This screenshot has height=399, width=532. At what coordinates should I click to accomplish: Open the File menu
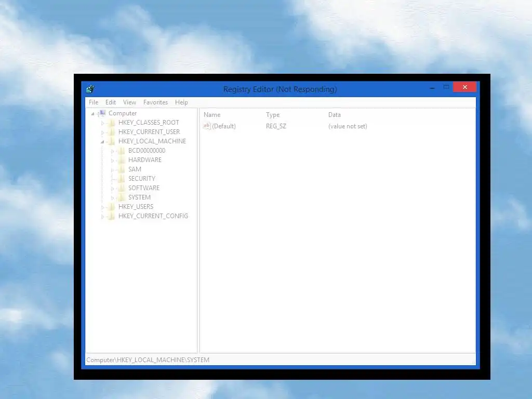tap(94, 102)
